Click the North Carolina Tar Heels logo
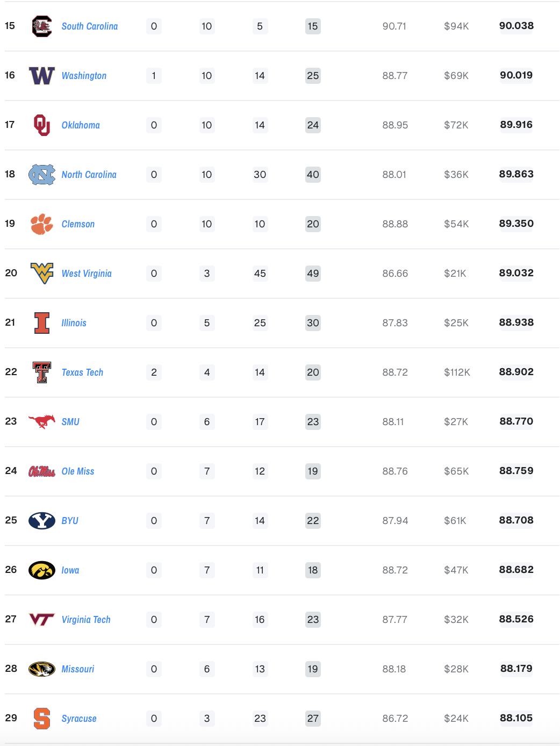This screenshot has width=560, height=746. pos(42,175)
